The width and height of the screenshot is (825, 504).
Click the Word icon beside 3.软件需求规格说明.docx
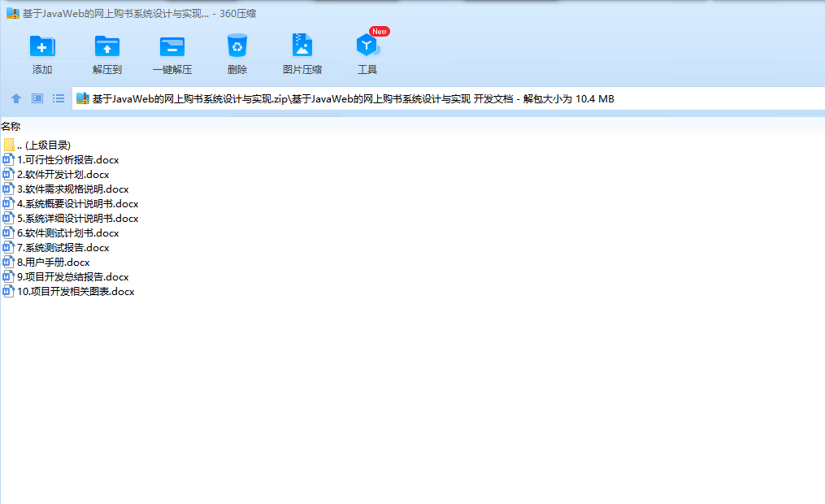click(8, 189)
